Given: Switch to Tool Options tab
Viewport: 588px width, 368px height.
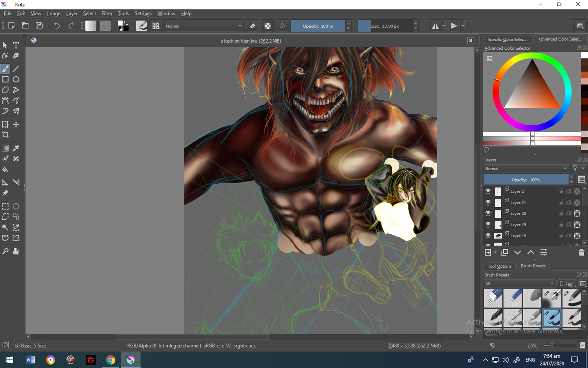Looking at the screenshot, I should pos(499,266).
